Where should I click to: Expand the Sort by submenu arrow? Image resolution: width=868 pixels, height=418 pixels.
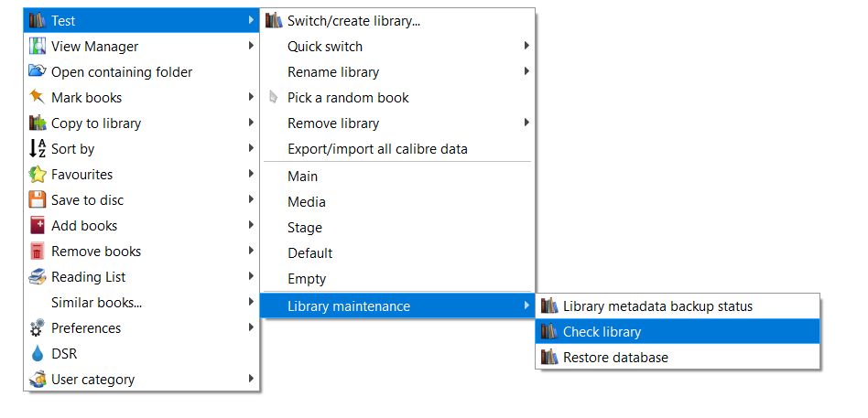coord(251,149)
